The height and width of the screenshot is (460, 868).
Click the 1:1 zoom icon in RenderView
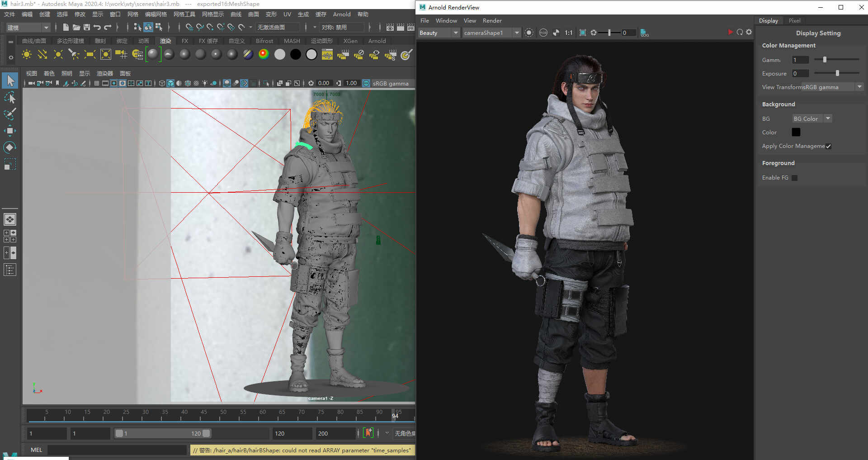point(569,33)
